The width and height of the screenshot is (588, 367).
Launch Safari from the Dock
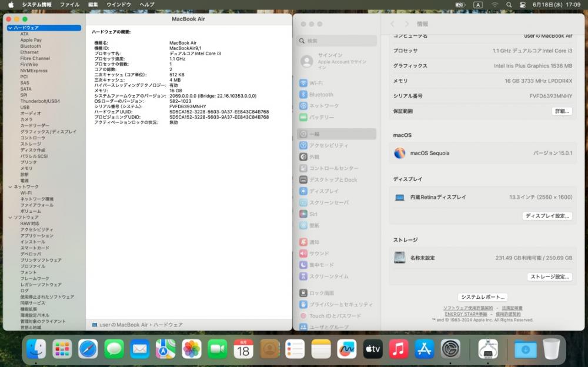coord(88,349)
